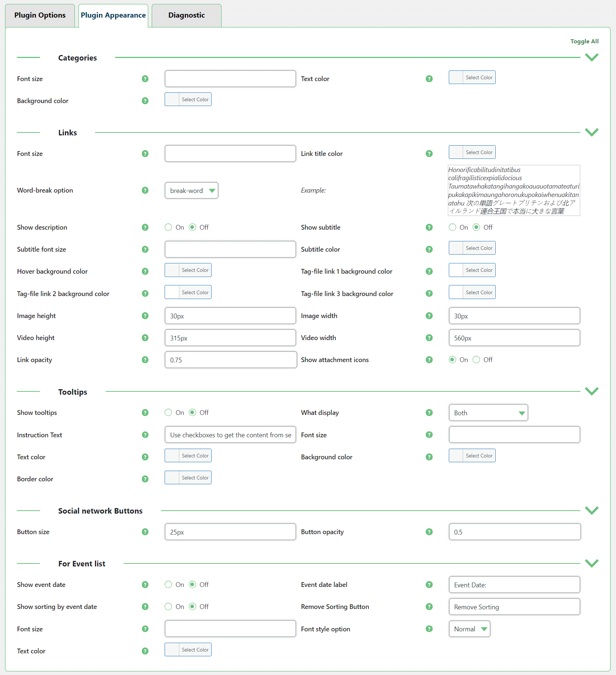Click help icon for Show event date
The height and width of the screenshot is (675, 616).
[145, 585]
